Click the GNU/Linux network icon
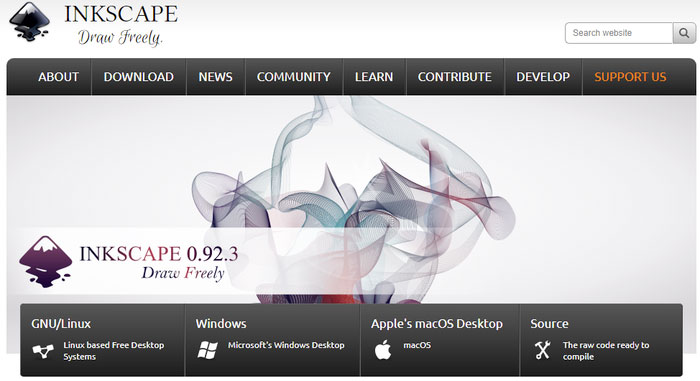The image size is (700, 381). (x=43, y=351)
